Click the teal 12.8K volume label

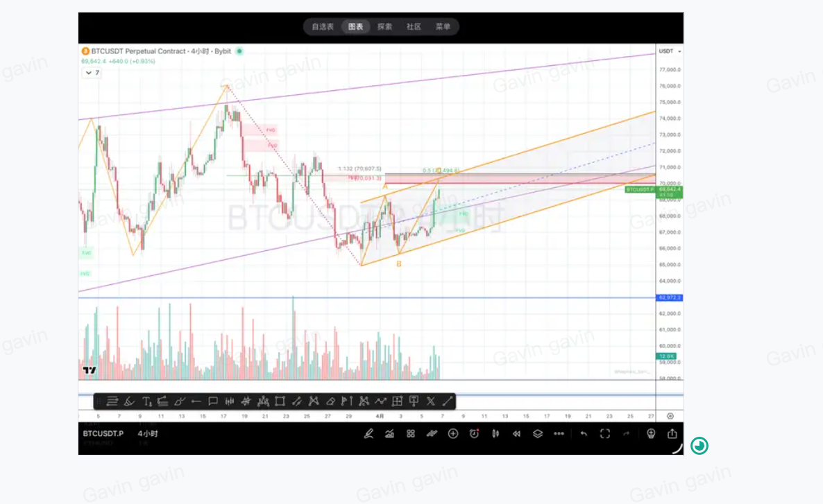point(666,356)
